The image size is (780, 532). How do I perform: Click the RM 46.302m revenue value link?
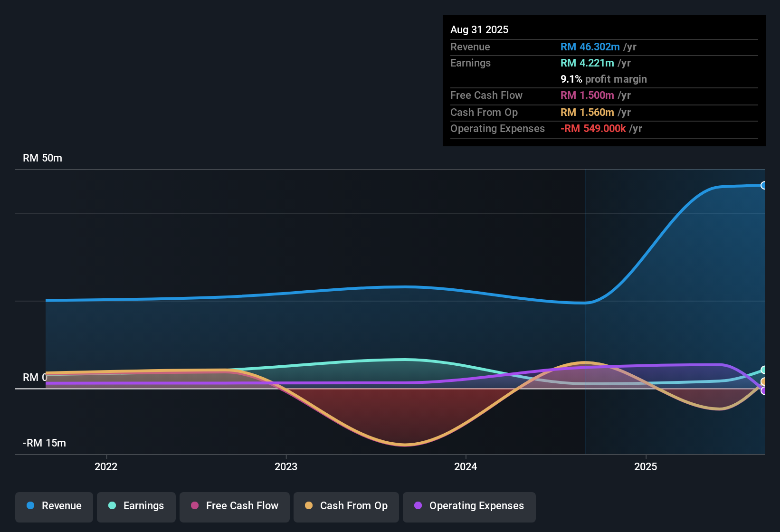[x=590, y=47]
